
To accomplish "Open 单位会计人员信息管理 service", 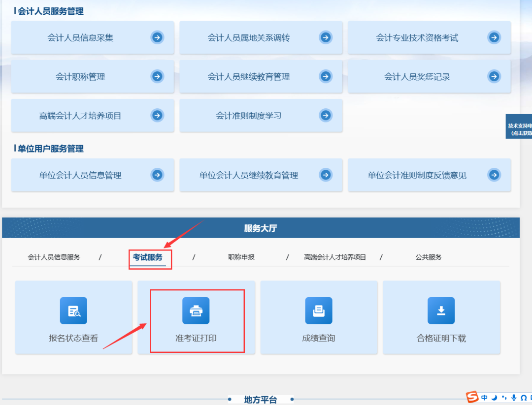I will [x=93, y=175].
